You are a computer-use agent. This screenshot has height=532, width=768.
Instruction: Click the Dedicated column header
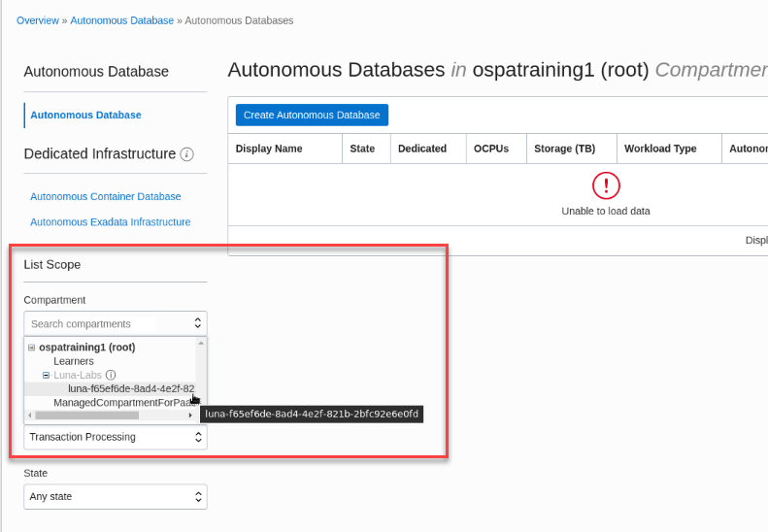(x=422, y=149)
